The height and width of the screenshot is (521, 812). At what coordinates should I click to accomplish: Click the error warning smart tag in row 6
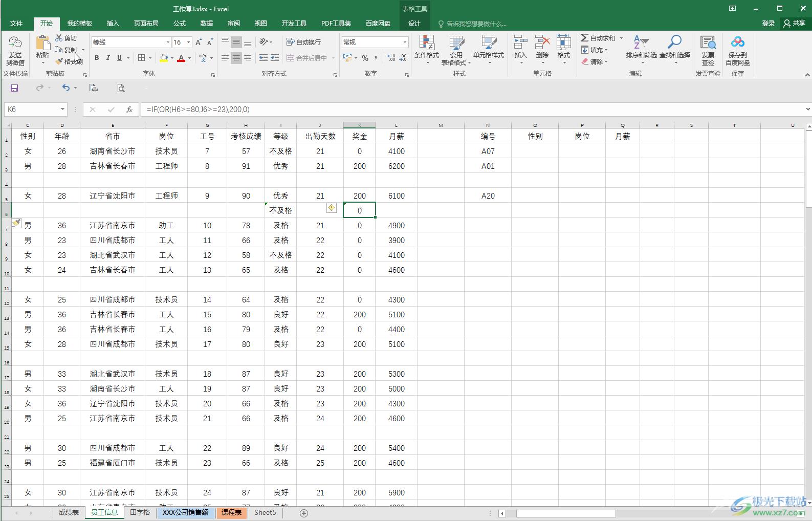(332, 207)
